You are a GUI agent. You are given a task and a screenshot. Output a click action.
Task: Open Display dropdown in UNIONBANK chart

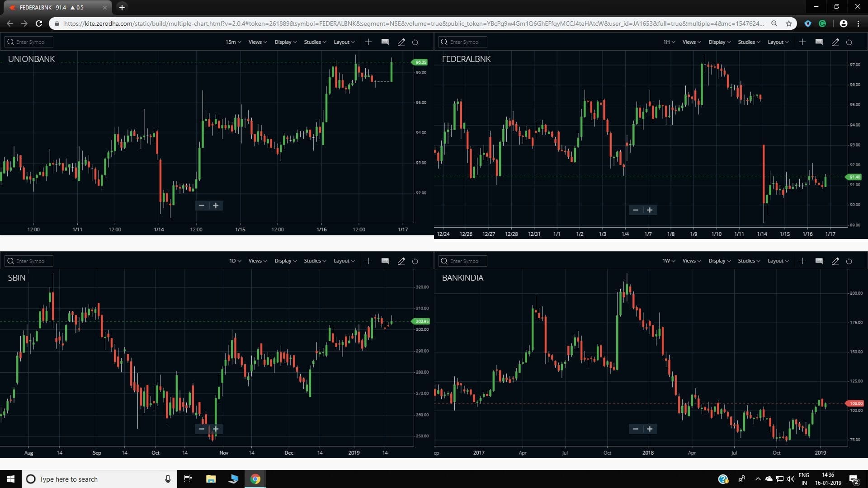pyautogui.click(x=286, y=42)
